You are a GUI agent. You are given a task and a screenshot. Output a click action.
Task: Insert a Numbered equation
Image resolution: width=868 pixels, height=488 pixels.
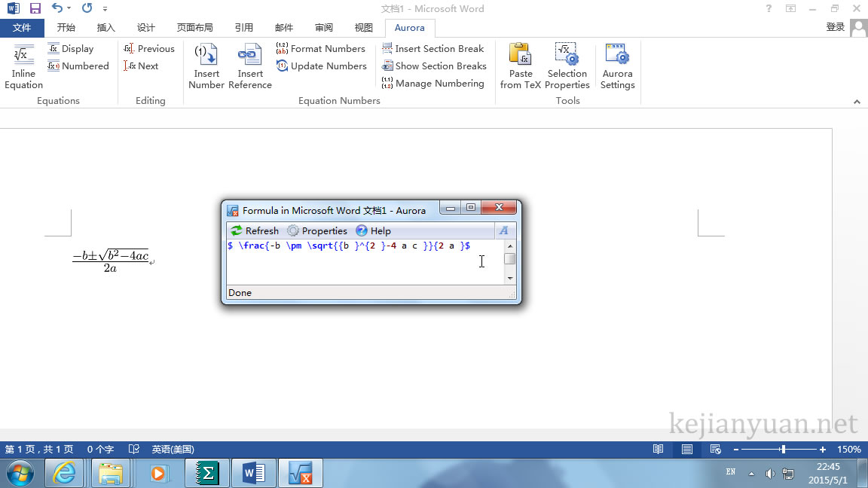pyautogui.click(x=78, y=66)
